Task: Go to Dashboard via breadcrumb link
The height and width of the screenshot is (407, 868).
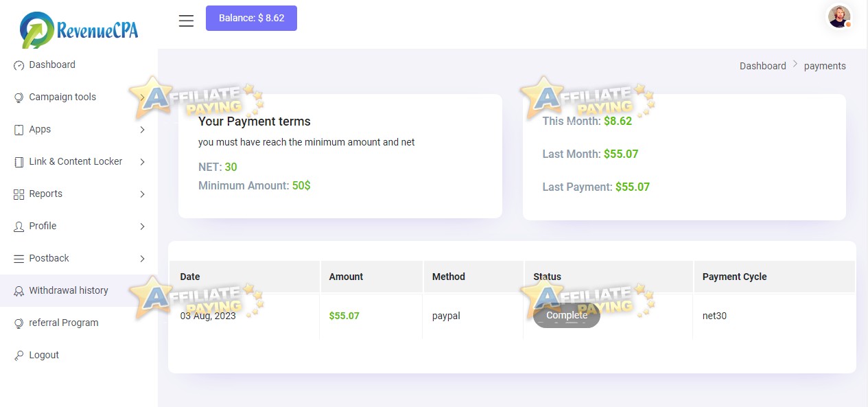Action: (x=762, y=66)
